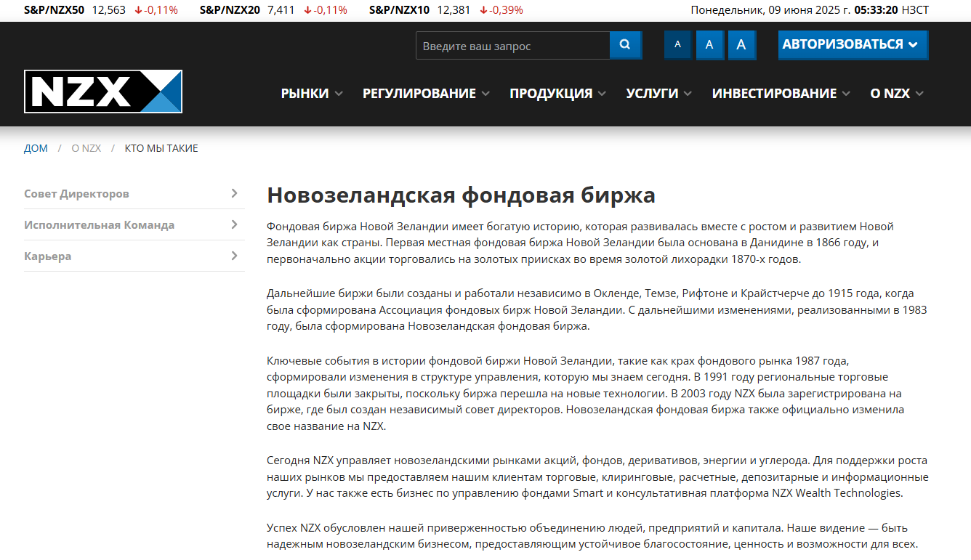Click the 7,411 index value
The image size is (971, 560).
(x=281, y=10)
